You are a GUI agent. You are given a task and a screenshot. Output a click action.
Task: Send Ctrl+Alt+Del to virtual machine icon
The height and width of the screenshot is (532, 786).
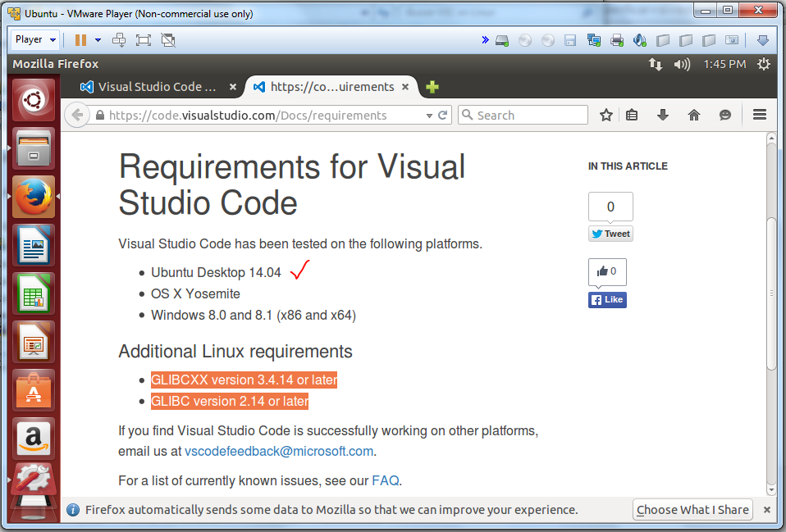click(119, 40)
